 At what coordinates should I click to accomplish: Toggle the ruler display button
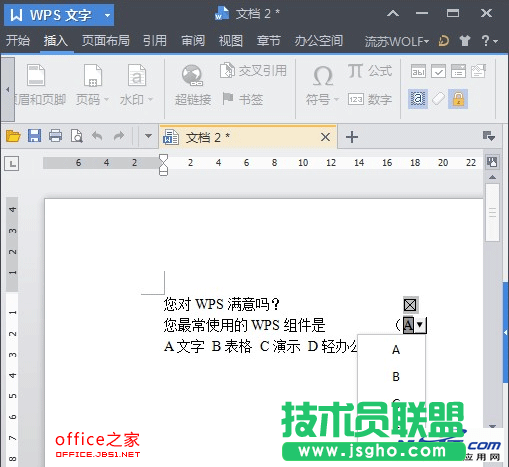[492, 162]
